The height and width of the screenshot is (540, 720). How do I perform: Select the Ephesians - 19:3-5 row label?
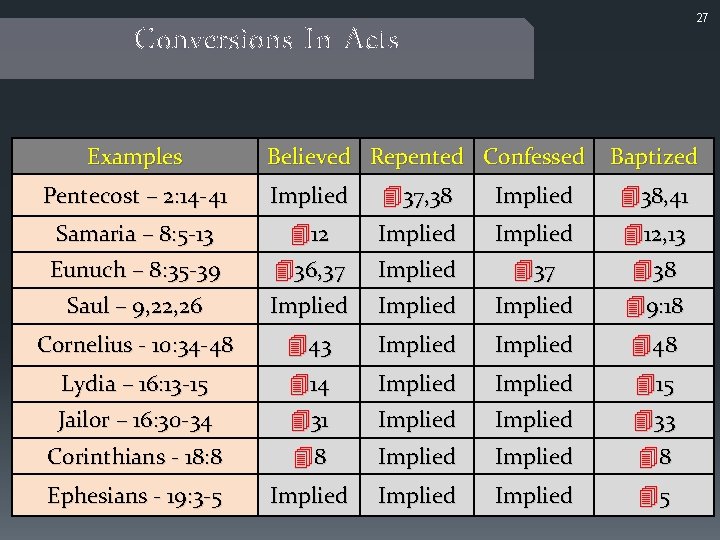click(135, 496)
